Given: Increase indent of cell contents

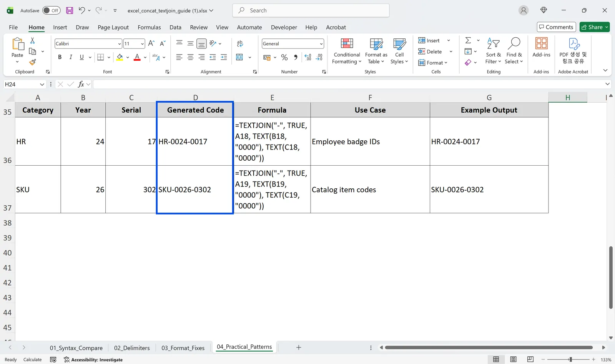Looking at the screenshot, I should tap(224, 57).
